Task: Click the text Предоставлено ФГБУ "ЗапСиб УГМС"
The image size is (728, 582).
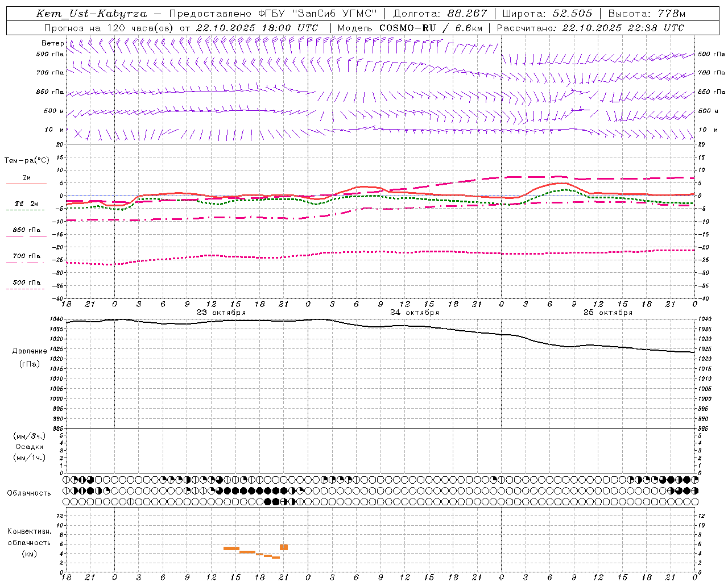Action: [x=273, y=14]
